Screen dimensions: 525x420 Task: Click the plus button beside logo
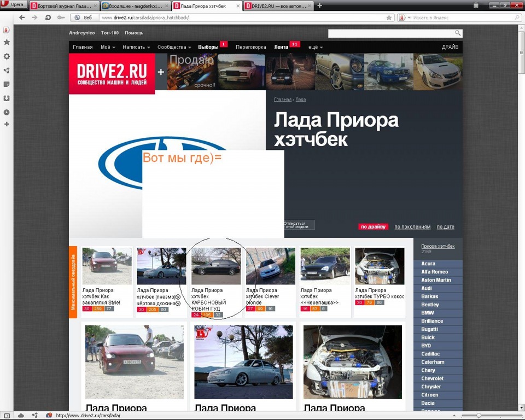(x=161, y=72)
